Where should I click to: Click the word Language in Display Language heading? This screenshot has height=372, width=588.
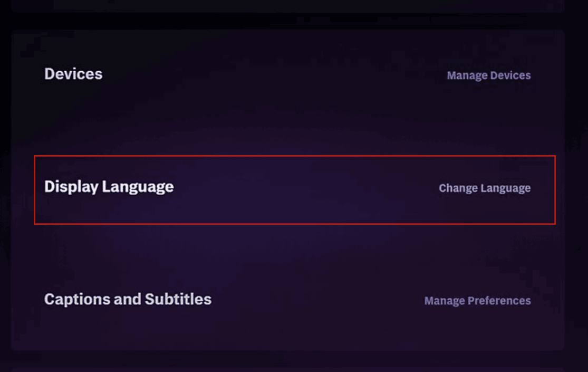138,187
